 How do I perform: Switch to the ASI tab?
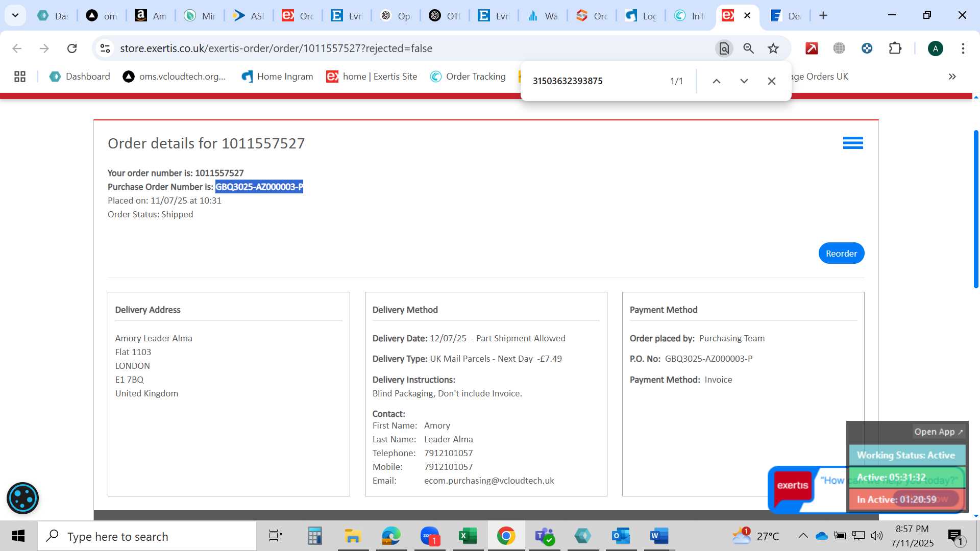[249, 16]
